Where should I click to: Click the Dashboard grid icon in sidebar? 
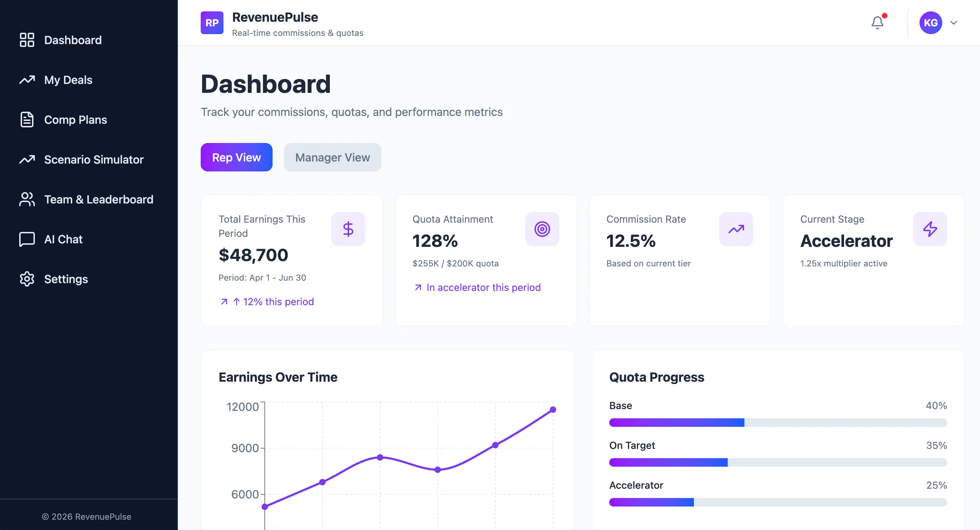[27, 40]
